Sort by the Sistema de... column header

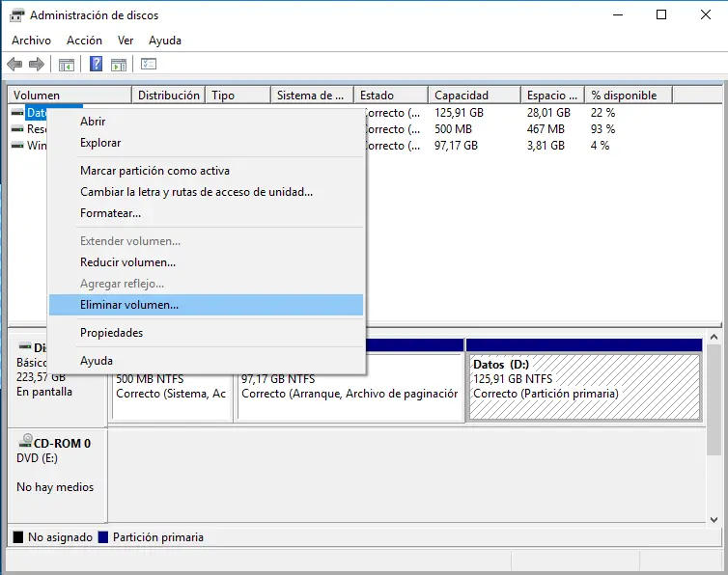[x=312, y=96]
